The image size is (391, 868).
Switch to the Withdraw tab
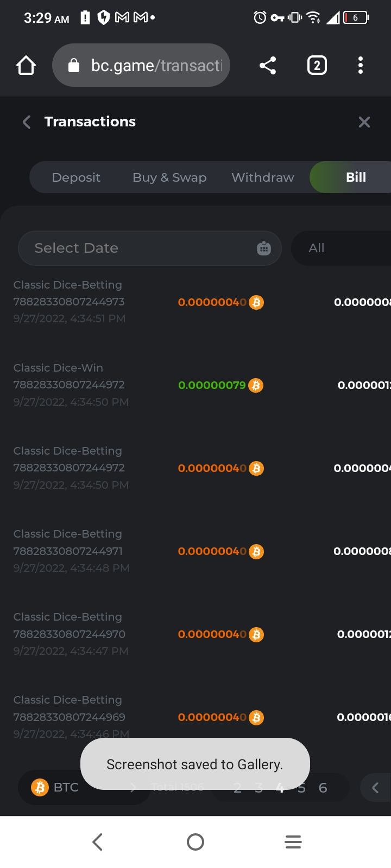263,177
